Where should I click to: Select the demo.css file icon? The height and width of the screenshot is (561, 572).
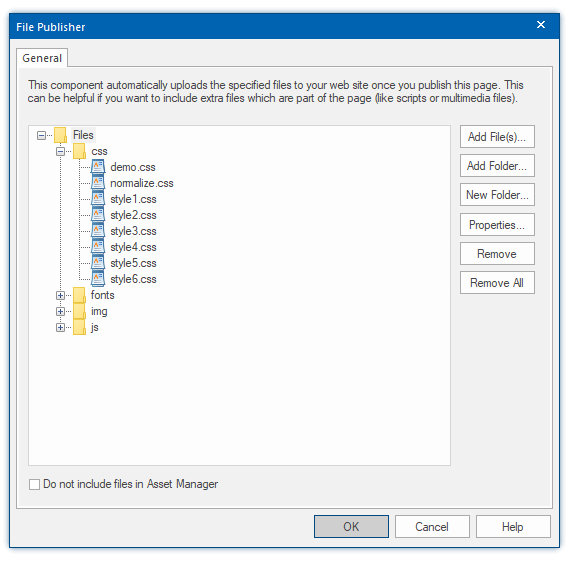click(x=98, y=167)
